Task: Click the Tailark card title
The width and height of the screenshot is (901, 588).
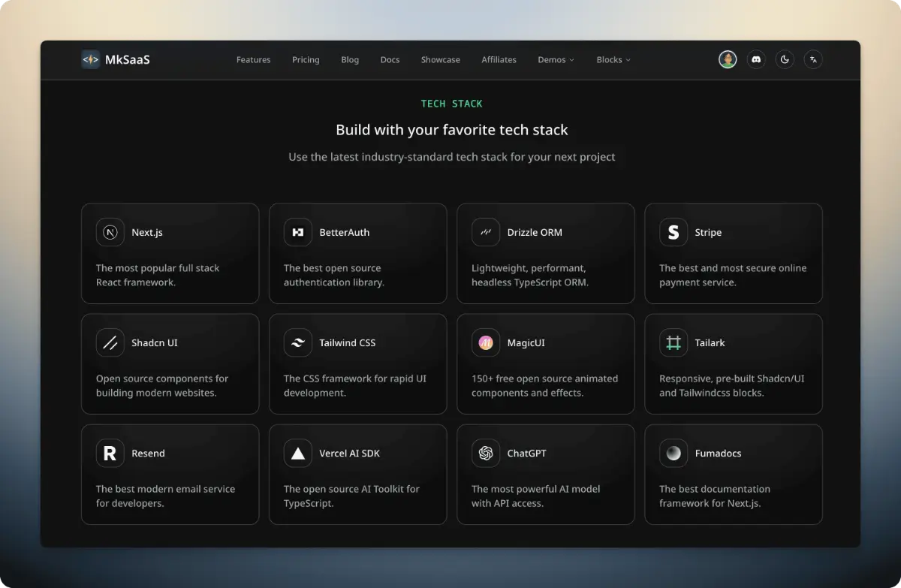Action: pos(710,342)
